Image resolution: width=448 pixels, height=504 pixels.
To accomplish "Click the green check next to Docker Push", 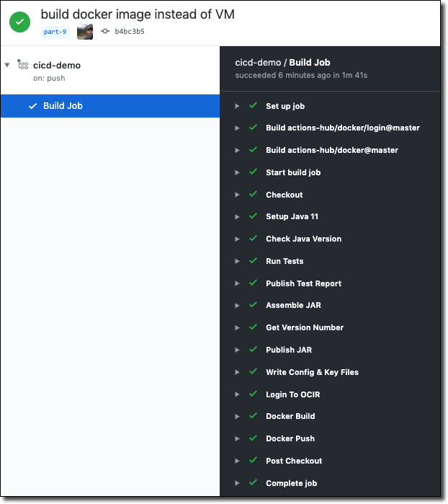I will point(253,438).
